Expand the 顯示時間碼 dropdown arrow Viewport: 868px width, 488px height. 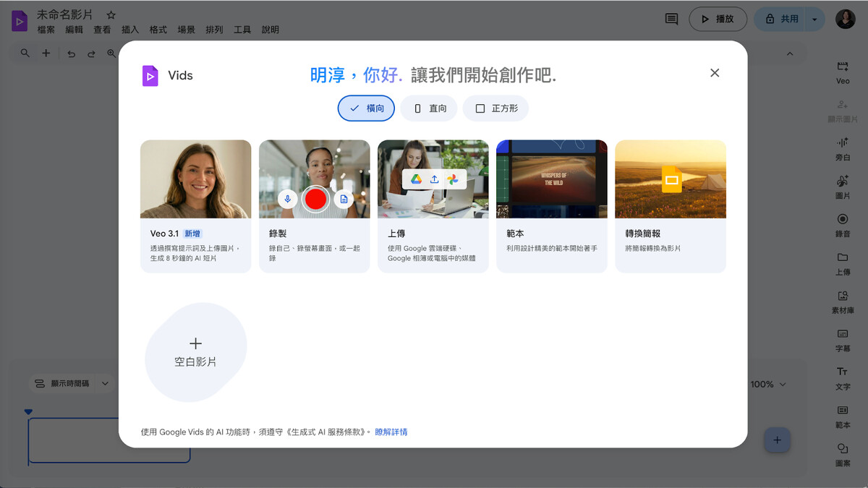click(105, 383)
